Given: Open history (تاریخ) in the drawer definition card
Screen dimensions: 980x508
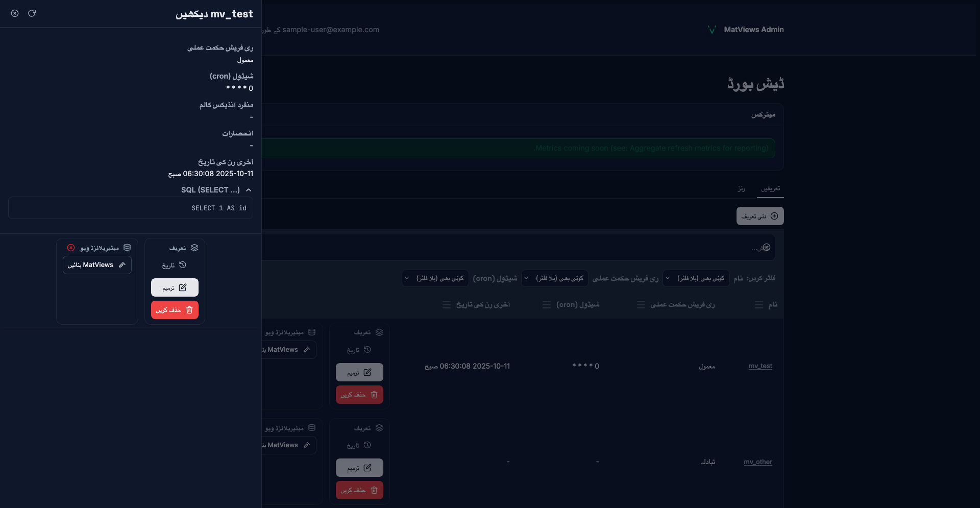Looking at the screenshot, I should coord(175,265).
